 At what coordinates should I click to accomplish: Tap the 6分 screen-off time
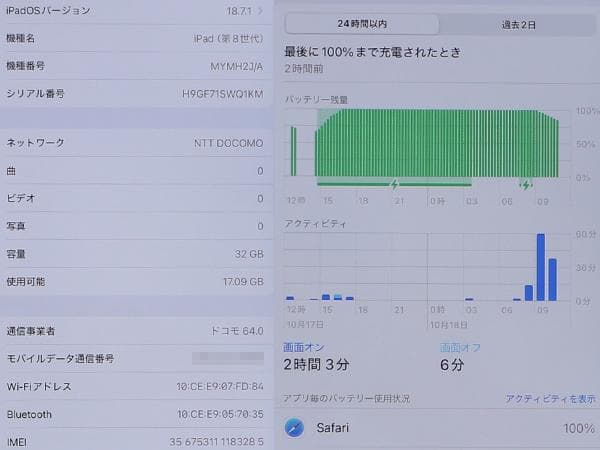452,365
